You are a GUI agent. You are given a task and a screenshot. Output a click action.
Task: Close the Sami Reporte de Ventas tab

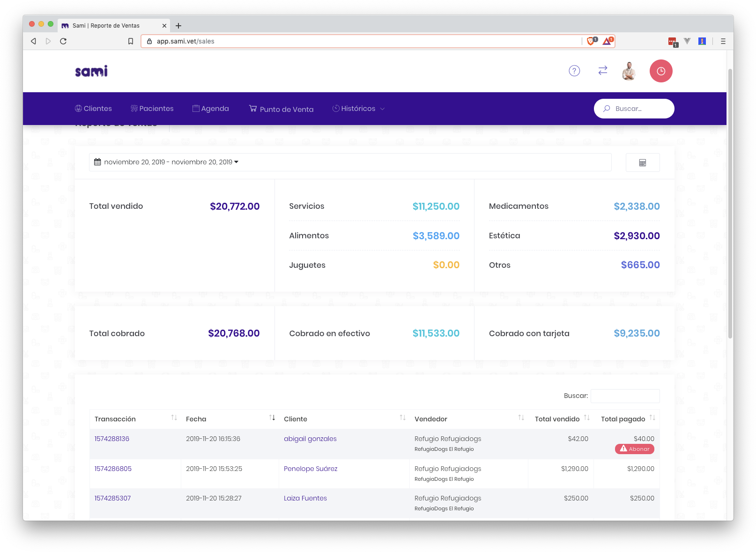tap(164, 26)
